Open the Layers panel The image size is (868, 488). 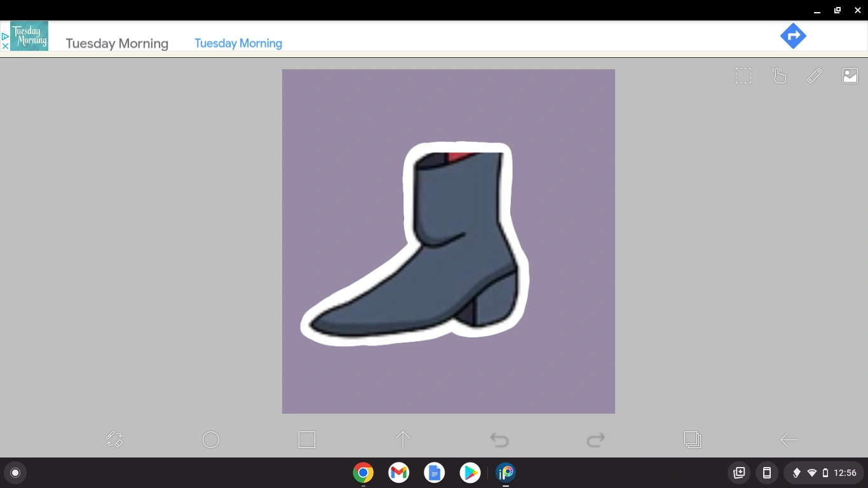point(692,439)
